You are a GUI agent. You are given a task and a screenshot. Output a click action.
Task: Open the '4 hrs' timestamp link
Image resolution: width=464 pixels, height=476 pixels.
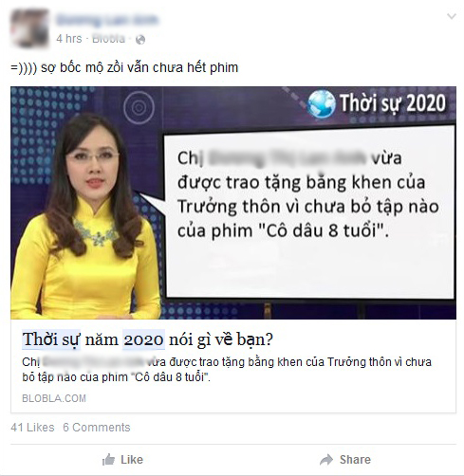point(69,39)
